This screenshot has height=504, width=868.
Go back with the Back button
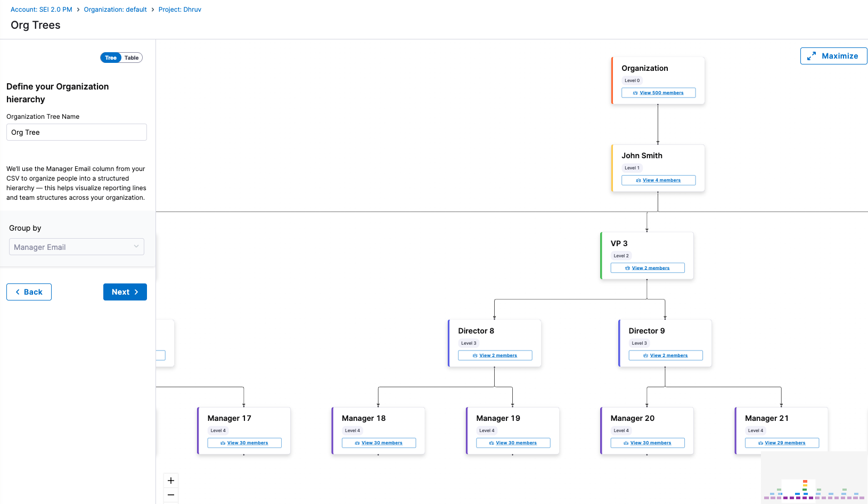click(29, 292)
